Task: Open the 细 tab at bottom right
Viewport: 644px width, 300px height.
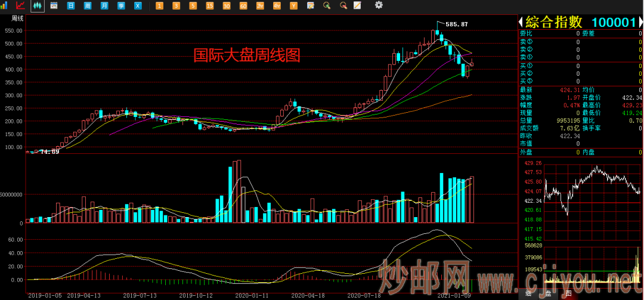Action: click(528, 293)
